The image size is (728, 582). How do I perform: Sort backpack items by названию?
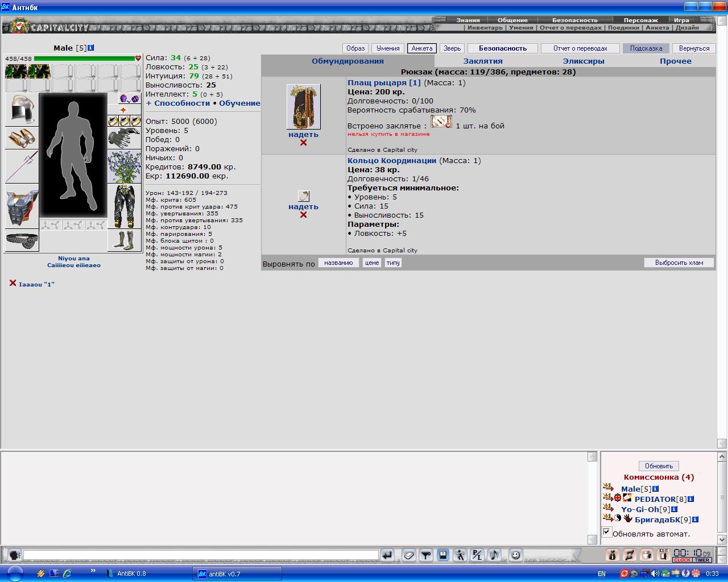tap(338, 263)
